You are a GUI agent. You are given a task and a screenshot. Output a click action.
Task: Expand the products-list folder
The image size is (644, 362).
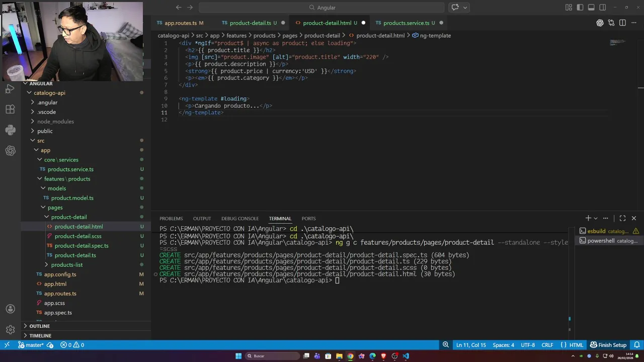(x=66, y=265)
